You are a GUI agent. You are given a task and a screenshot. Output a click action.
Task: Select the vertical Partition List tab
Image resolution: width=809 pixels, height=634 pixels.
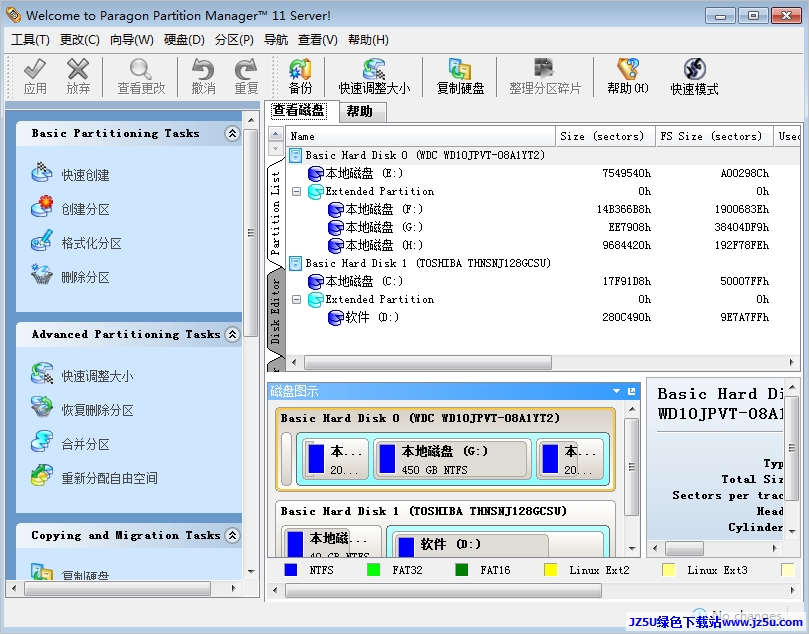[276, 213]
